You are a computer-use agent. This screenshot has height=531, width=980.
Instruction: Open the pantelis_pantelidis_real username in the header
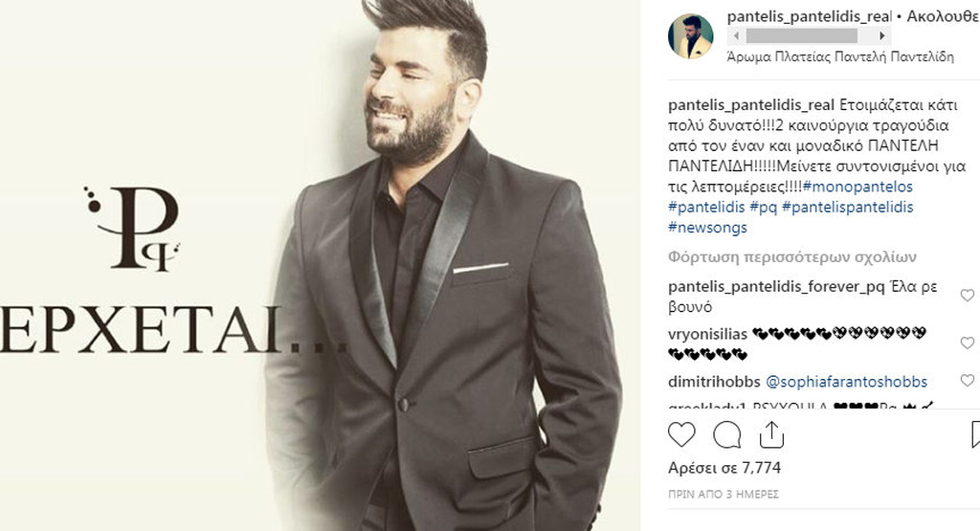tap(809, 17)
